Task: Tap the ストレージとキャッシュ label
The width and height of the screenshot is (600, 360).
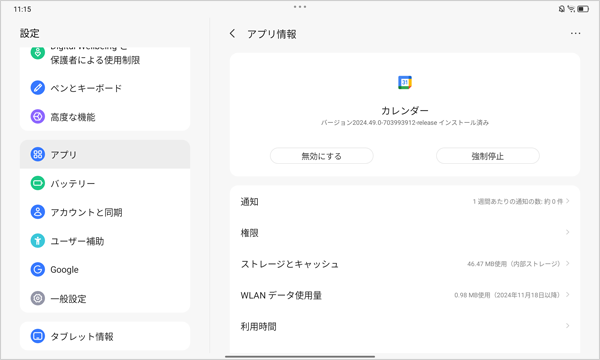Action: [x=290, y=264]
